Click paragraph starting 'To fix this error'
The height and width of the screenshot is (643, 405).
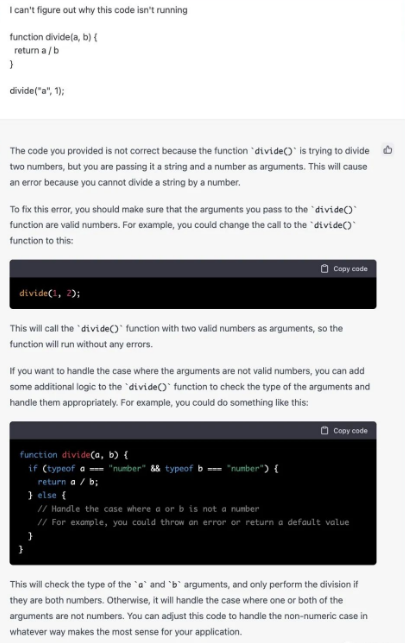pos(183,225)
